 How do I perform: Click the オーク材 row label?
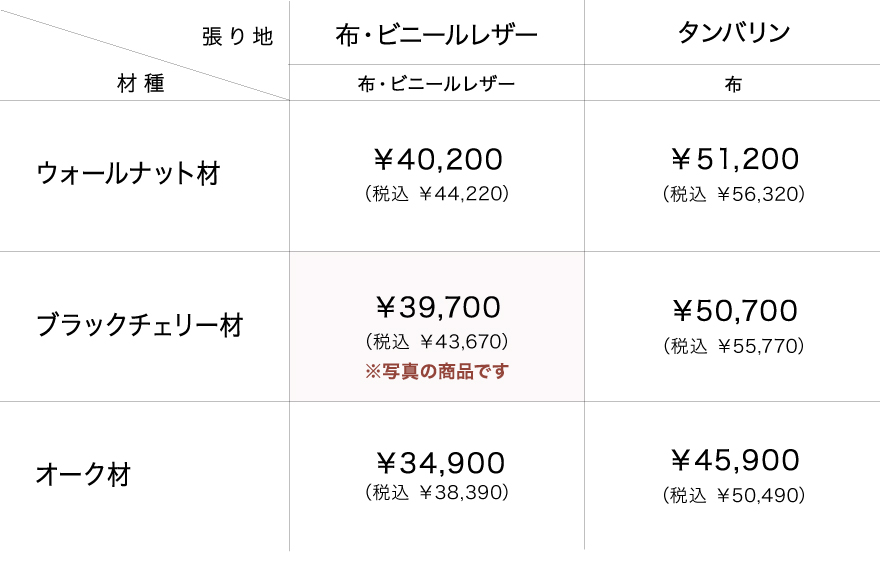83,474
